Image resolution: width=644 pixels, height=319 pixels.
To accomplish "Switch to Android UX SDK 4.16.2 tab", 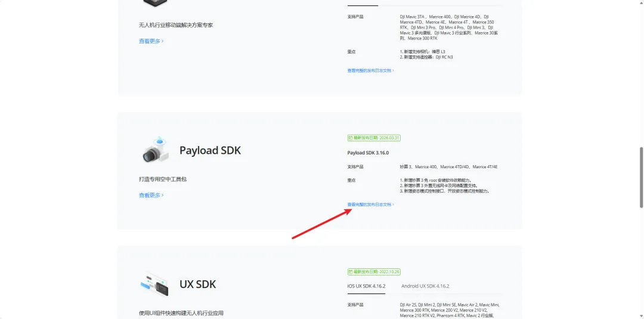I will [x=425, y=286].
